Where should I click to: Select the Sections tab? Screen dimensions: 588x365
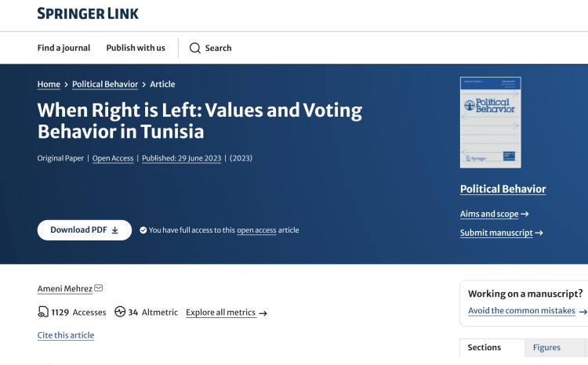[484, 348]
